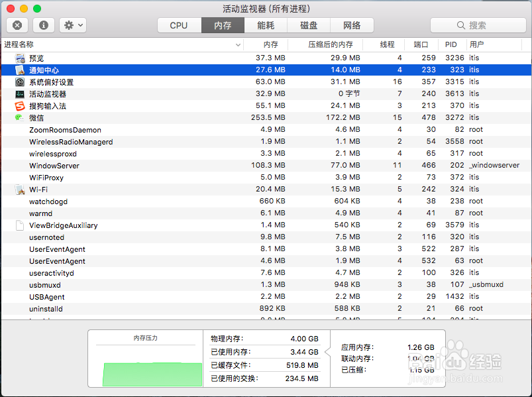
Task: Switch to the 能耗 tab
Action: click(266, 25)
